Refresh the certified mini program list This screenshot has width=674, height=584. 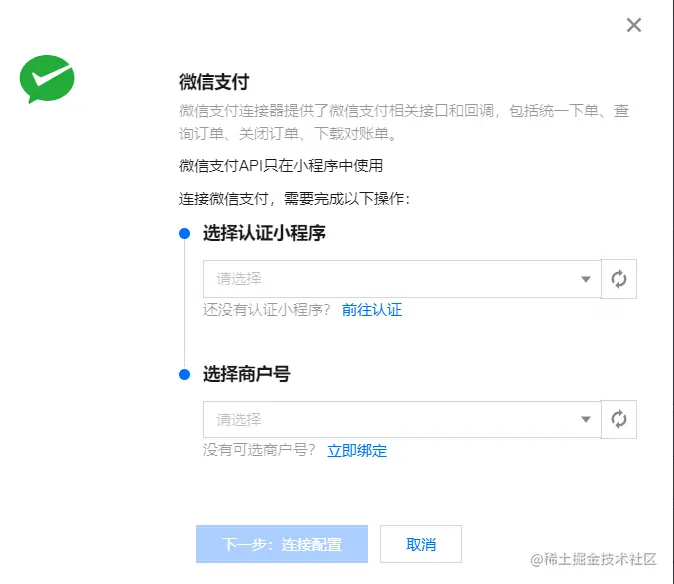tap(619, 279)
